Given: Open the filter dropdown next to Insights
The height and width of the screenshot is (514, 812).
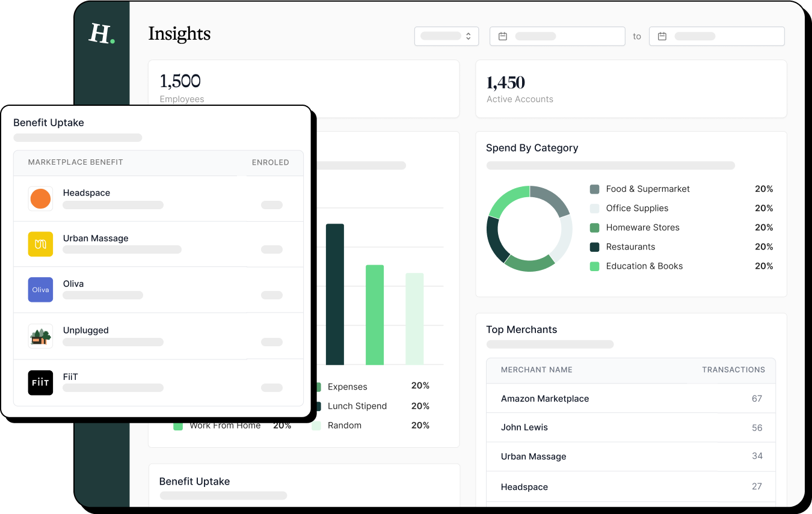Looking at the screenshot, I should click(446, 36).
